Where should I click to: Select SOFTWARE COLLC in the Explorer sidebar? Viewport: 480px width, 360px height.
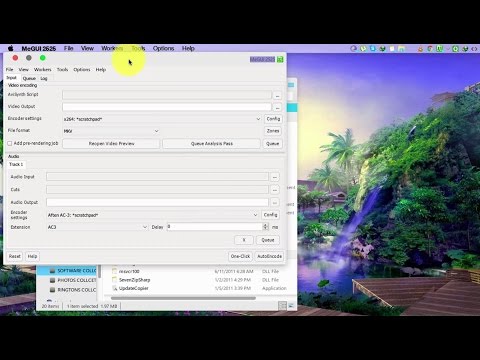pos(77,271)
